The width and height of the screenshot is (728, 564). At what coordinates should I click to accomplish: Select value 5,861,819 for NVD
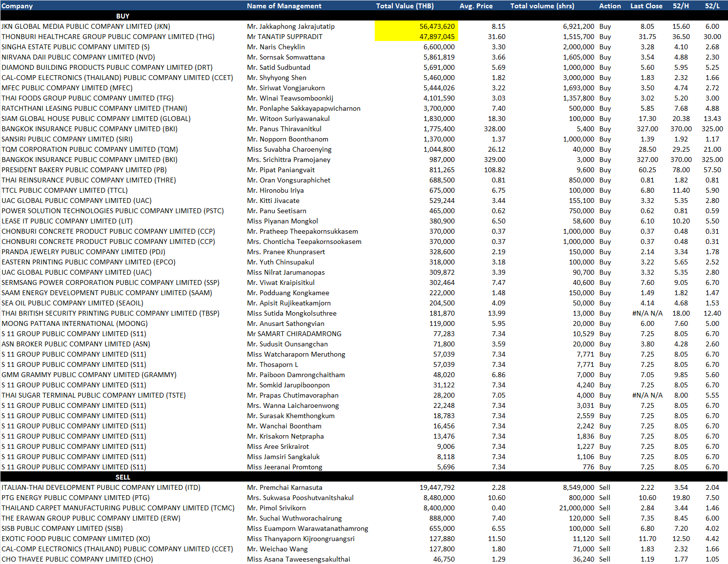pyautogui.click(x=439, y=57)
